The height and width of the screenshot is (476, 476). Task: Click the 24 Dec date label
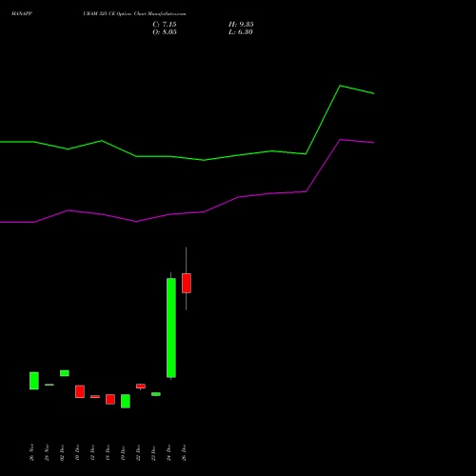169,452
